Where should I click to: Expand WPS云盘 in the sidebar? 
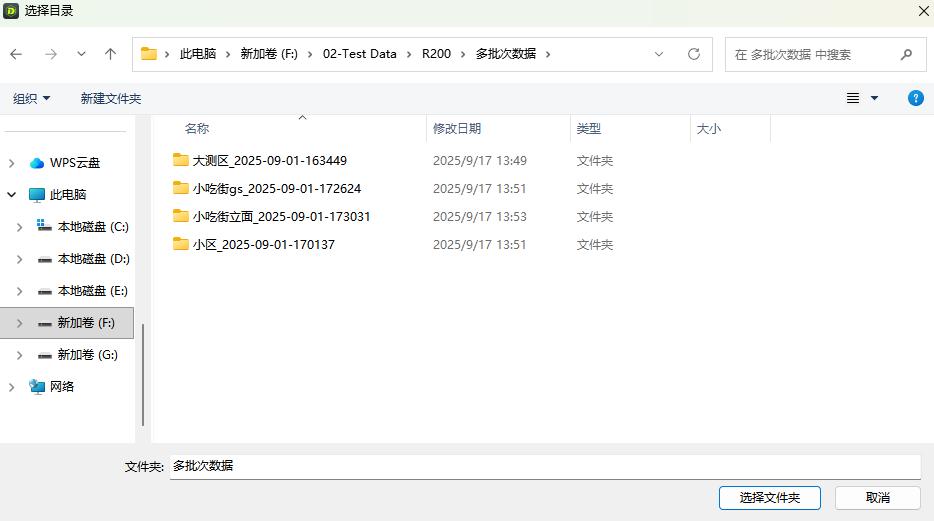tap(11, 163)
